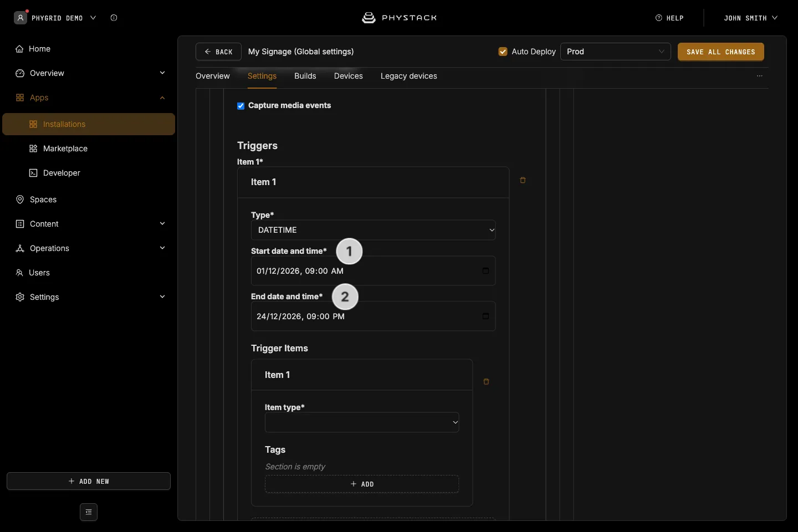This screenshot has width=798, height=532.
Task: Switch to the Builds tab
Action: [305, 76]
